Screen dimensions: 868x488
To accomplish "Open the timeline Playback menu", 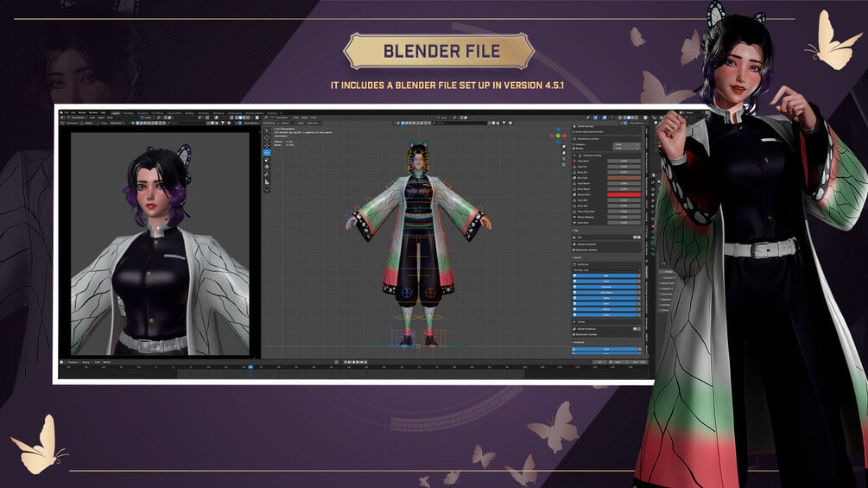I will (x=73, y=362).
